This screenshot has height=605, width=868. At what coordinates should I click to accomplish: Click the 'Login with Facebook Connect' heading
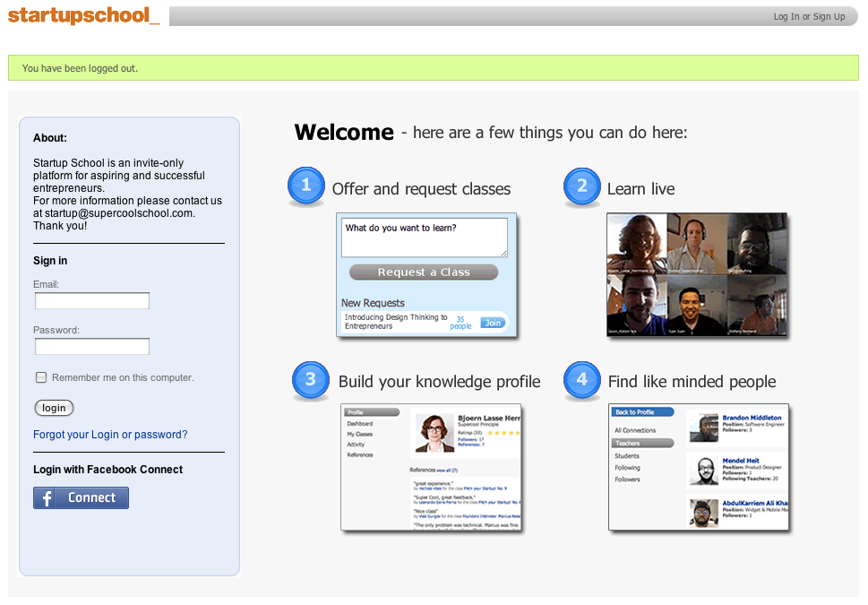click(108, 470)
